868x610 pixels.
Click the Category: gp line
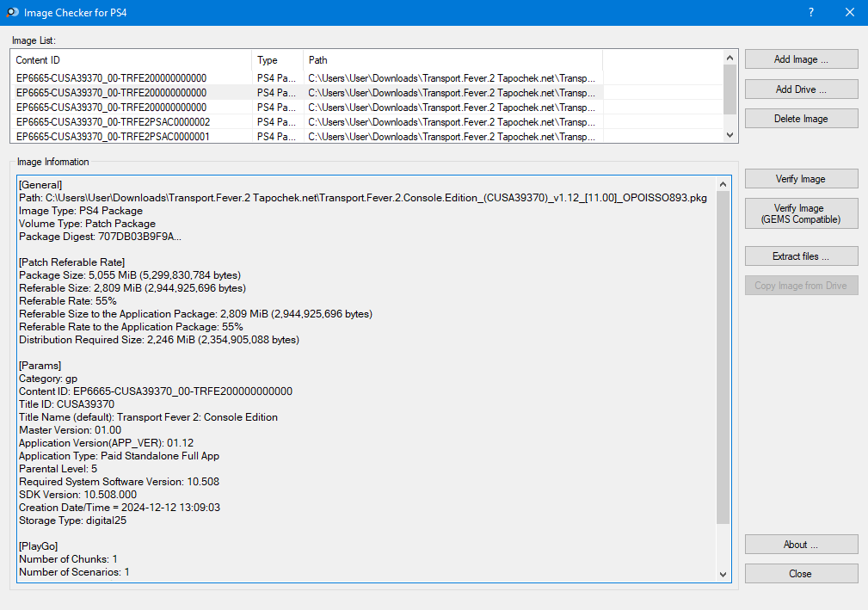[48, 379]
